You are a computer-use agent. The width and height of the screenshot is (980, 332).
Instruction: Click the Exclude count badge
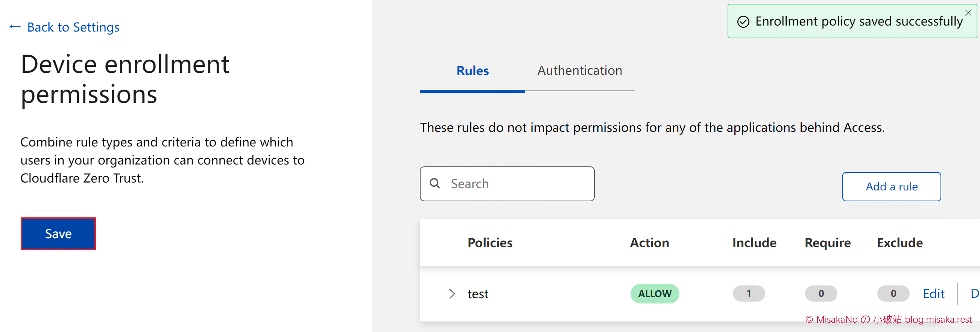(893, 294)
